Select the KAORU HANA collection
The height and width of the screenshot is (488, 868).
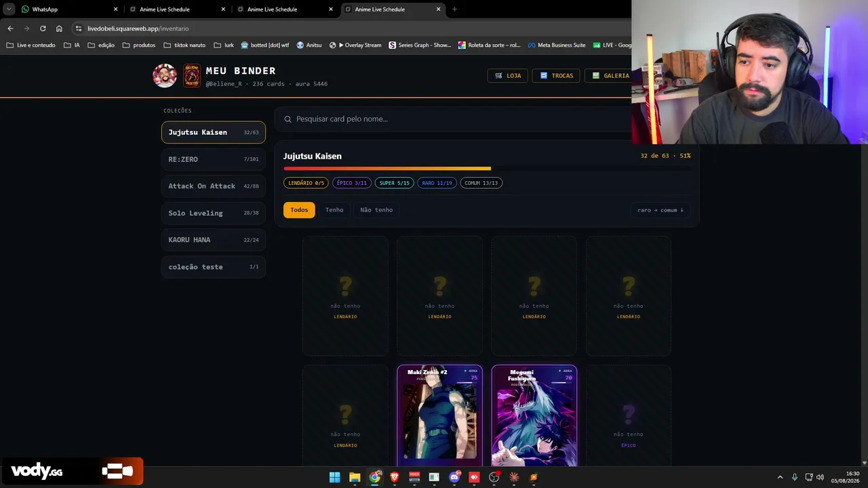click(x=214, y=240)
